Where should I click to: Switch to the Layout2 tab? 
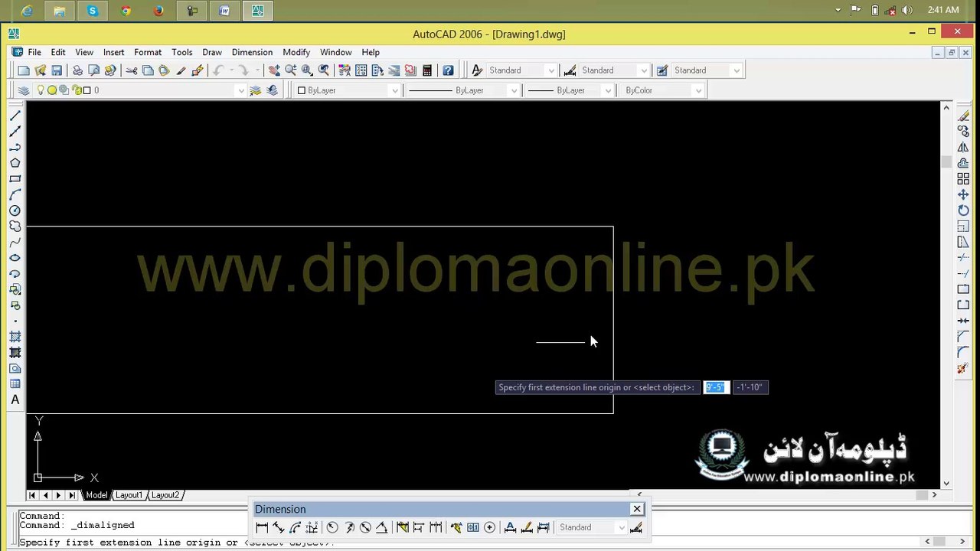click(165, 495)
